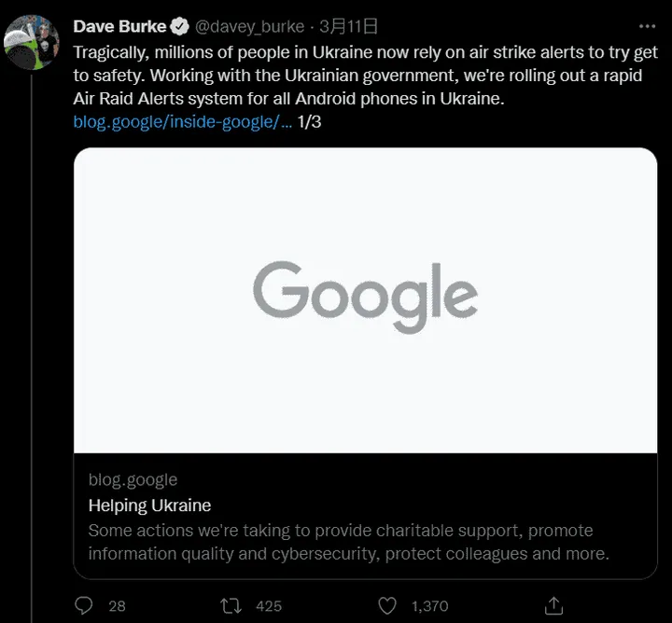Click the Google logo card image
Viewport: 672px width, 623px height.
(365, 300)
